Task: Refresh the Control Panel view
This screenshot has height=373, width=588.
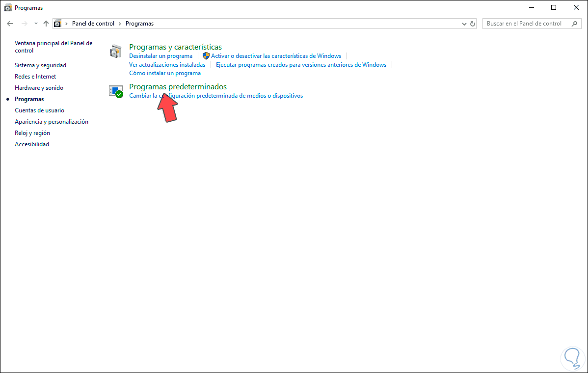Action: tap(473, 24)
